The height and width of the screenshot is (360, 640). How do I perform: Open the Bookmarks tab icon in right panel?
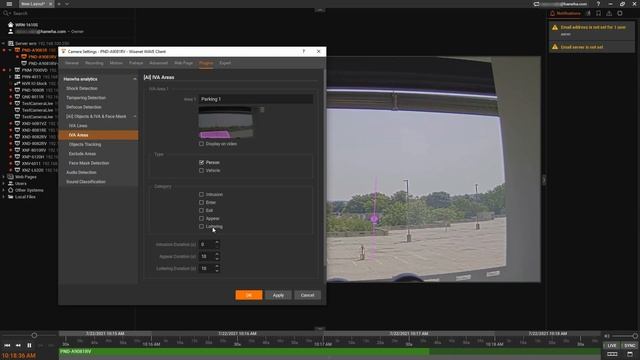[598, 13]
